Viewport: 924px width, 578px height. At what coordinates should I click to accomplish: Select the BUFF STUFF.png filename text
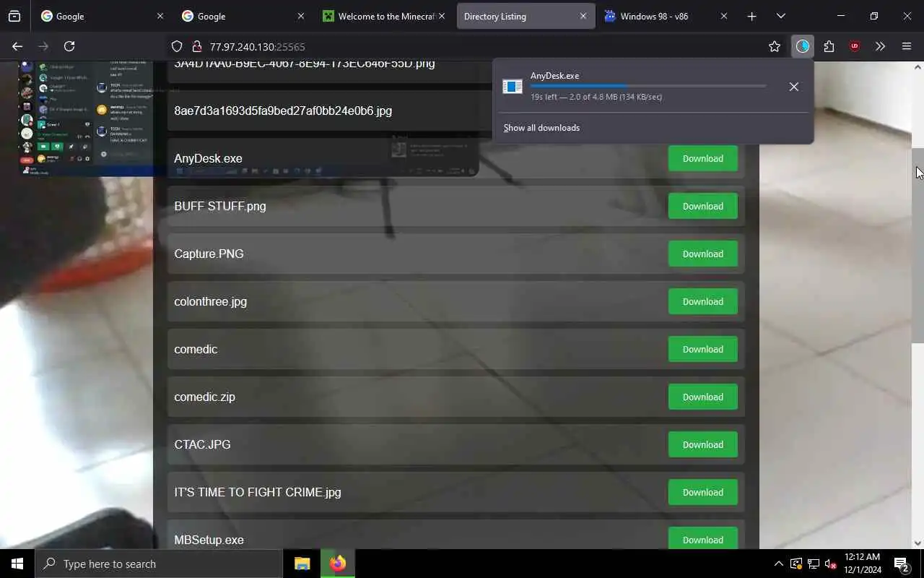coord(220,206)
